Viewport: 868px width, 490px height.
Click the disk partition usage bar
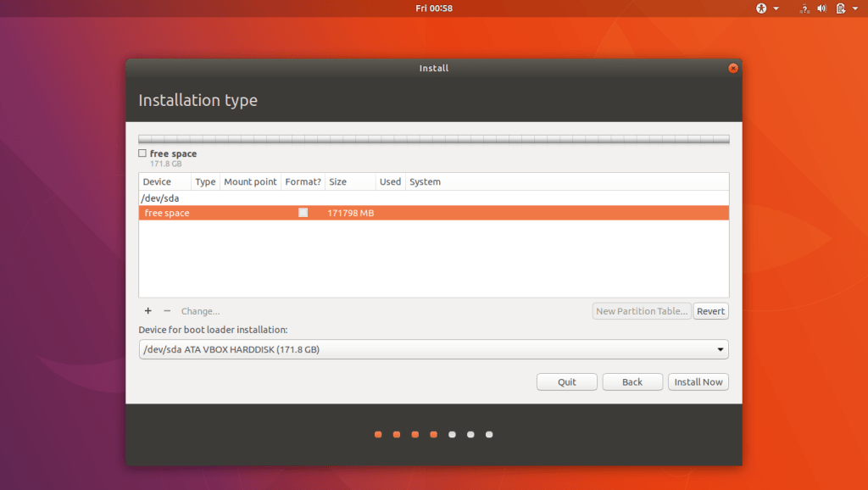433,139
